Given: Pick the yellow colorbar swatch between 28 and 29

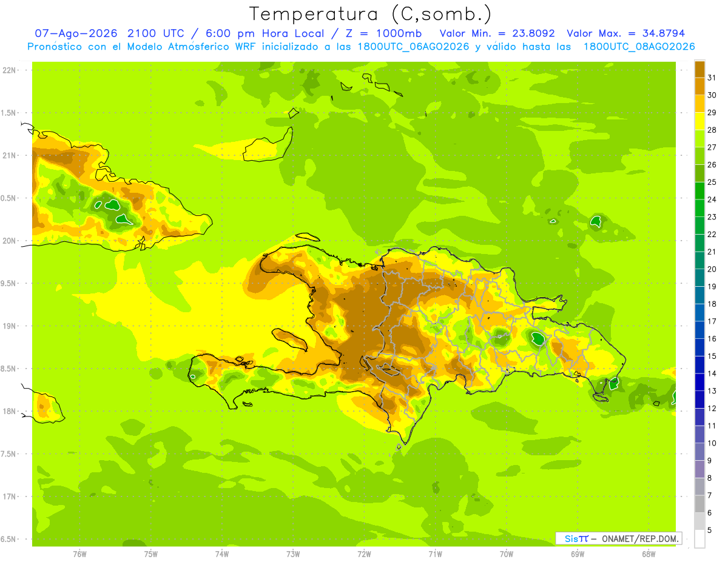Looking at the screenshot, I should pos(699,121).
